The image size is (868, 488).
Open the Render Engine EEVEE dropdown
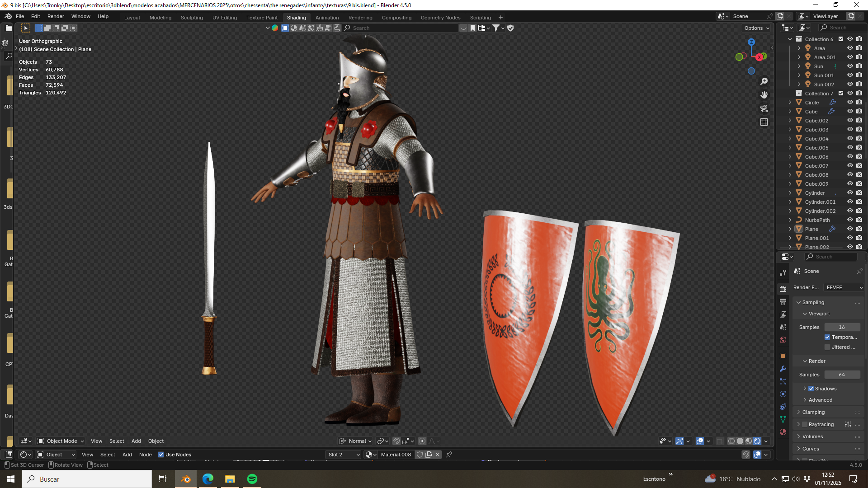point(844,287)
